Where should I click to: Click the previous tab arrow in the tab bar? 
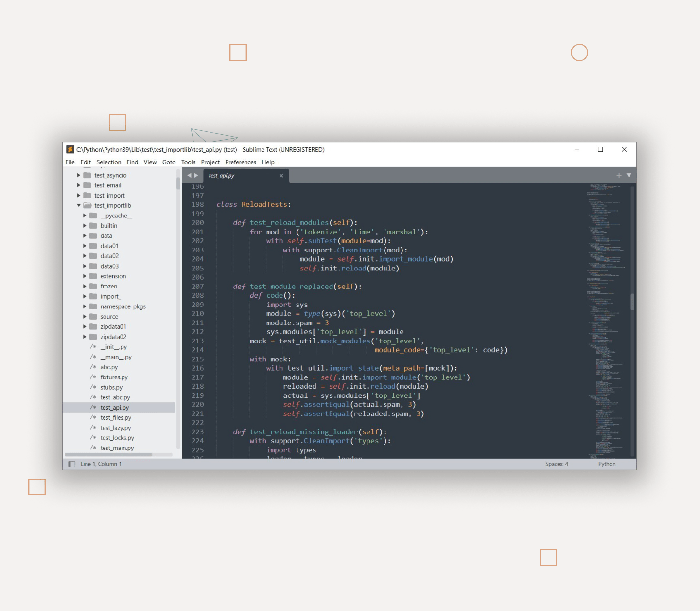point(189,175)
